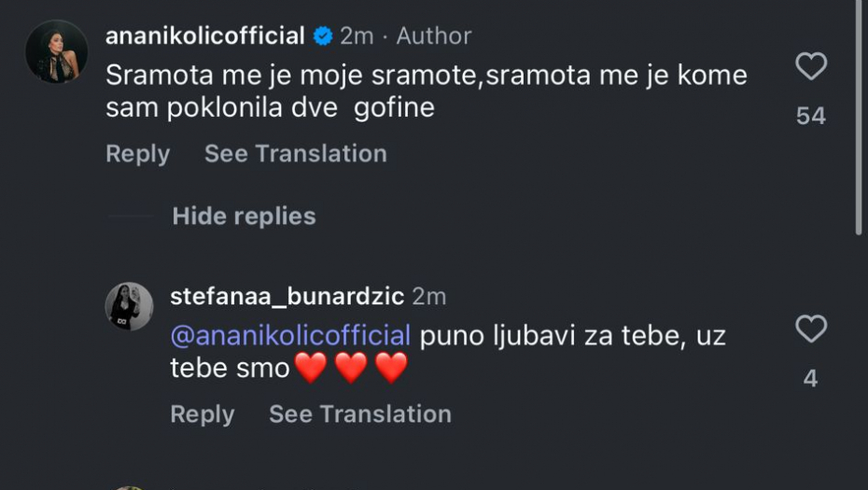Click the blue verified badge
The image size is (868, 490).
323,36
